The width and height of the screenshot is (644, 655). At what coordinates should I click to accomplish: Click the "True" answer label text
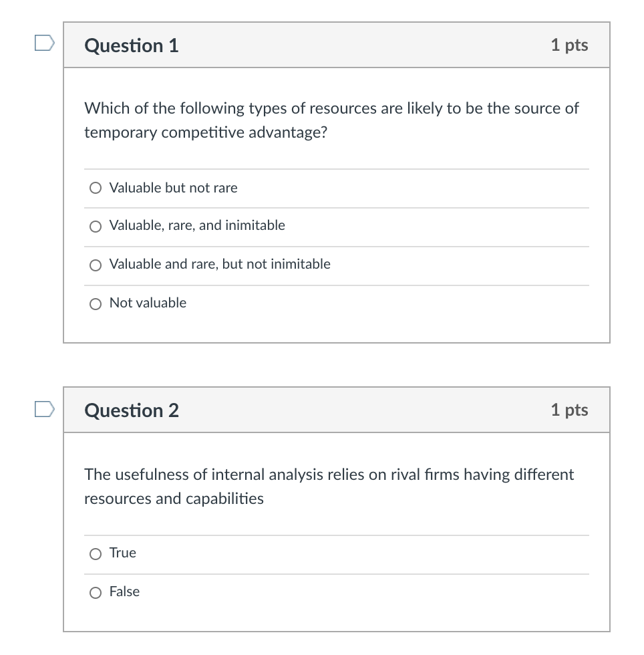(x=123, y=553)
